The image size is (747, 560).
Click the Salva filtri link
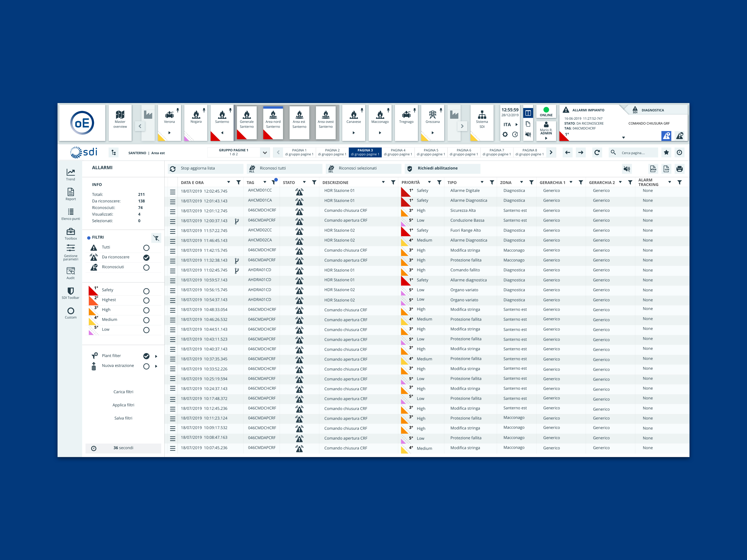point(123,418)
